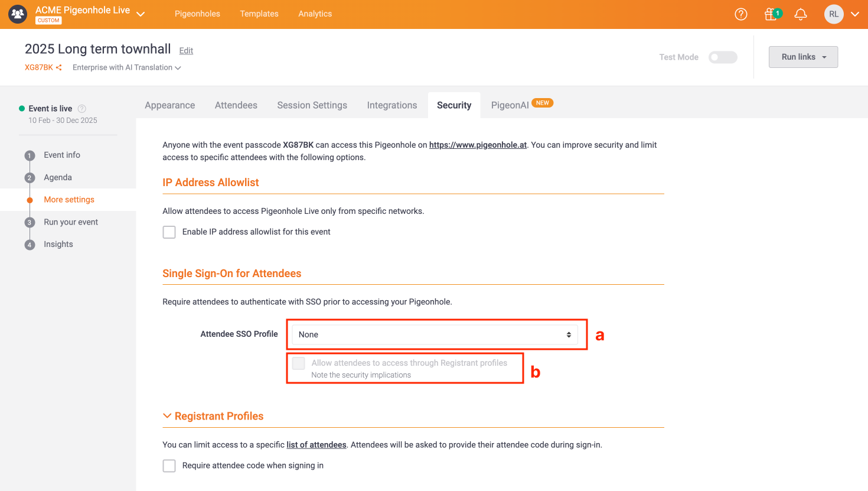
Task: Select More settings in sidebar
Action: [69, 200]
